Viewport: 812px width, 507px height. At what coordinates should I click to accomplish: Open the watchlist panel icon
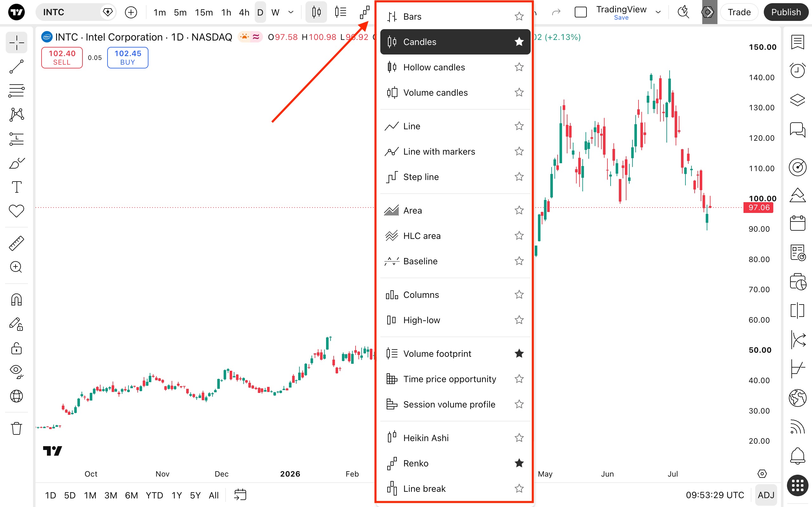click(798, 42)
